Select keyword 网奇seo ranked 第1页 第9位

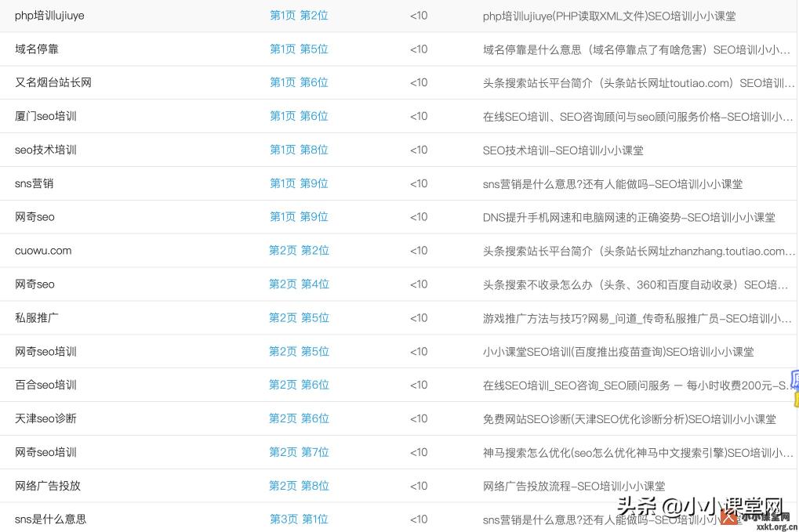click(x=35, y=217)
